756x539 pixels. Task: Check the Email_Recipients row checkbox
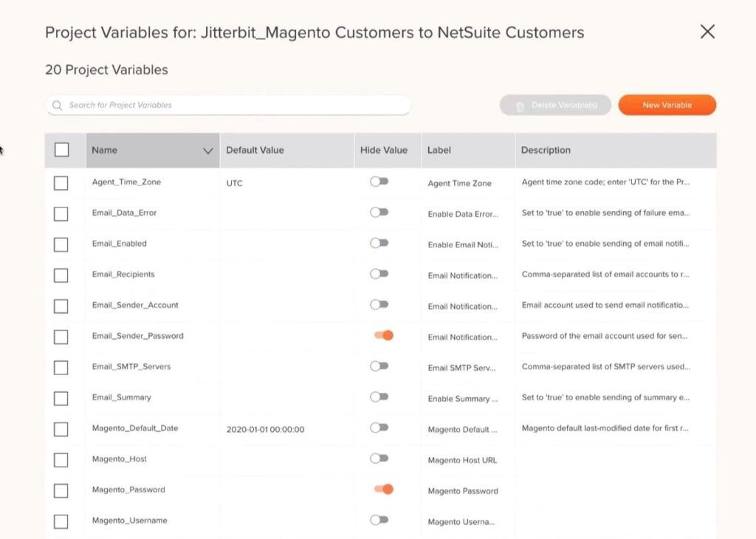61,274
